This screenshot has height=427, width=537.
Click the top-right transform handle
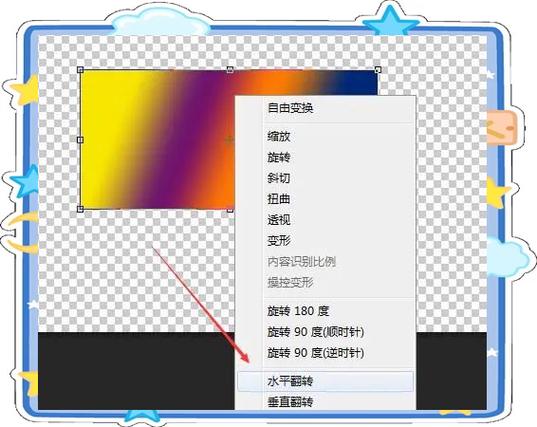[378, 70]
